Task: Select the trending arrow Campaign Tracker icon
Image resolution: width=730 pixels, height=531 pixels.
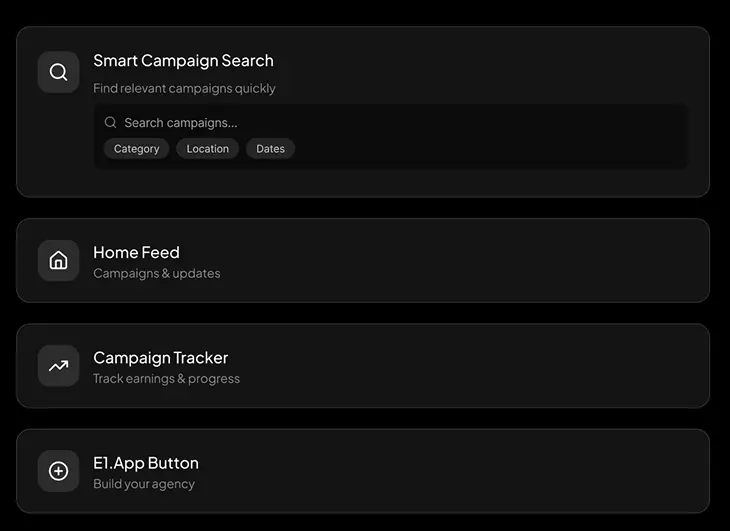Action: tap(58, 366)
